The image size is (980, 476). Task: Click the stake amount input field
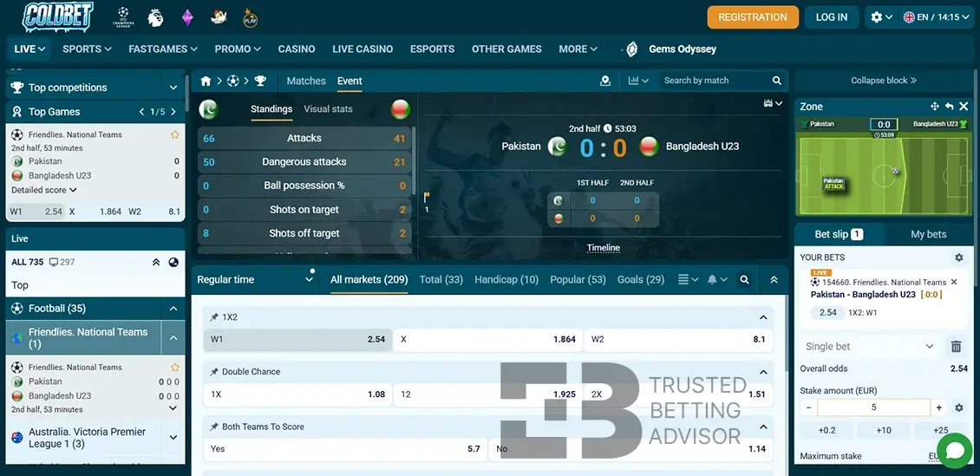pyautogui.click(x=873, y=408)
